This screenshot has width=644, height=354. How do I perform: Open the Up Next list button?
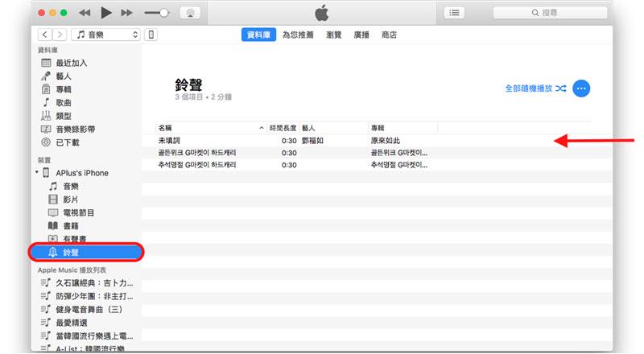pyautogui.click(x=454, y=13)
